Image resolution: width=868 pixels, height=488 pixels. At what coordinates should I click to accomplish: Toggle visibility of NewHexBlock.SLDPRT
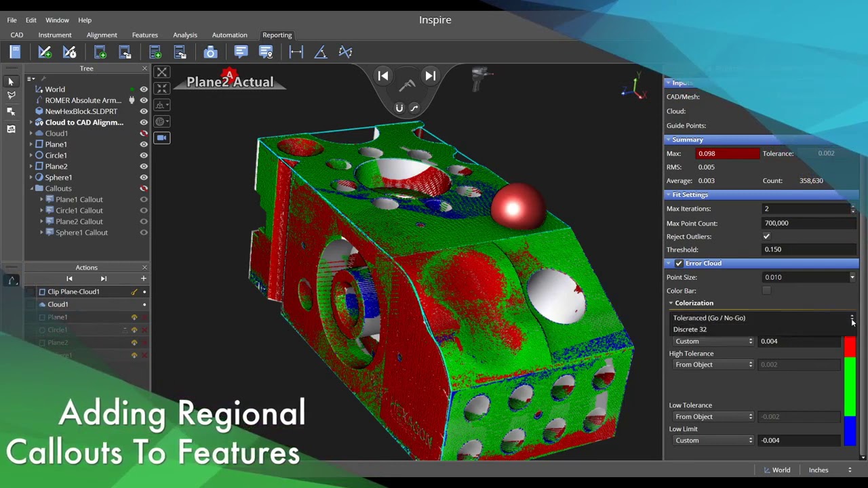tap(144, 111)
